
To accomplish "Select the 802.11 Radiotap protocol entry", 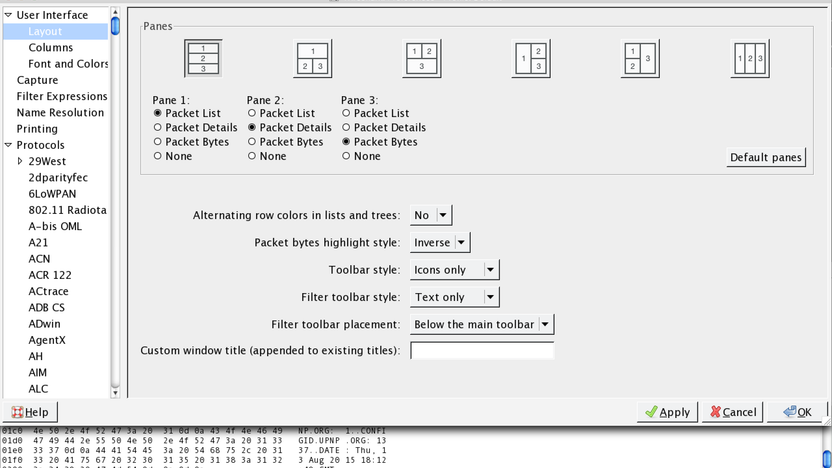I will pos(67,210).
